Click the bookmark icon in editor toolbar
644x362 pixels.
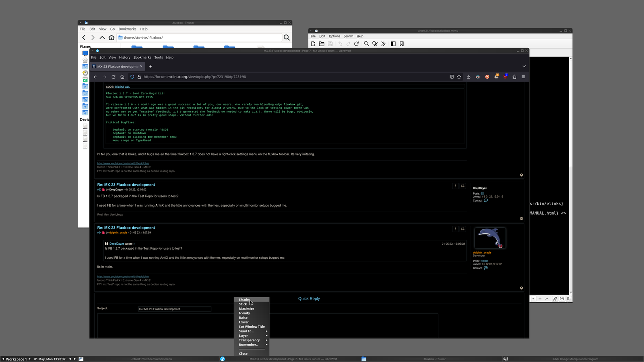tap(401, 44)
